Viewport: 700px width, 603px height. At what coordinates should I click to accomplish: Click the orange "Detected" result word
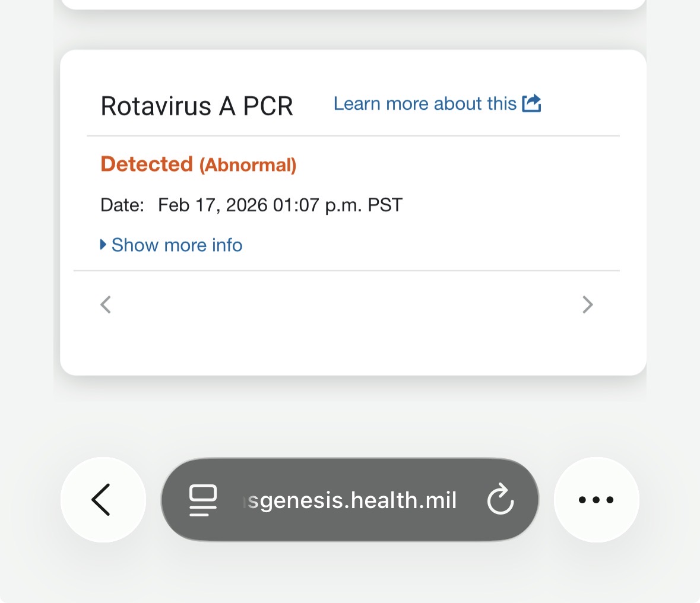[147, 164]
